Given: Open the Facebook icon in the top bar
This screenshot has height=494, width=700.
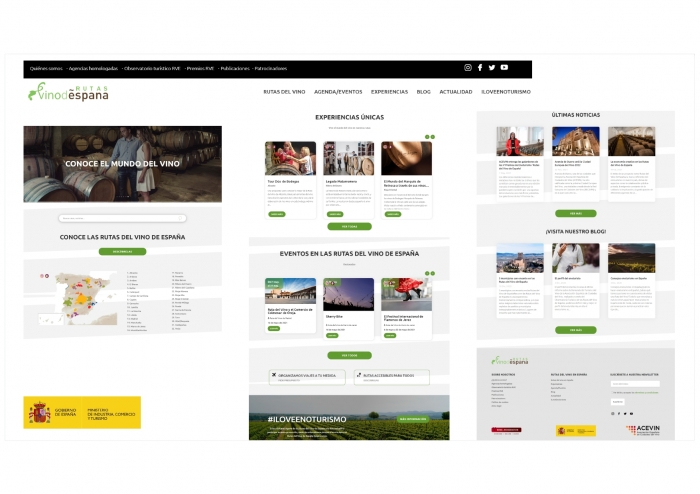Looking at the screenshot, I should click(x=480, y=68).
